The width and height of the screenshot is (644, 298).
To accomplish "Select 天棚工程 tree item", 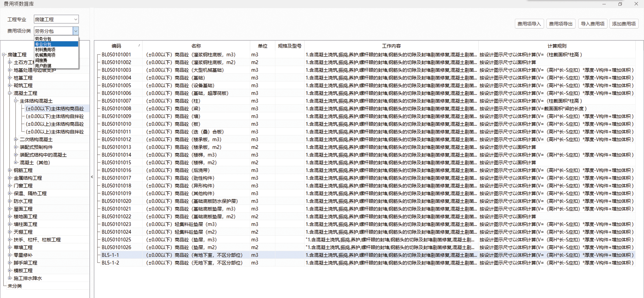I will 23,232.
